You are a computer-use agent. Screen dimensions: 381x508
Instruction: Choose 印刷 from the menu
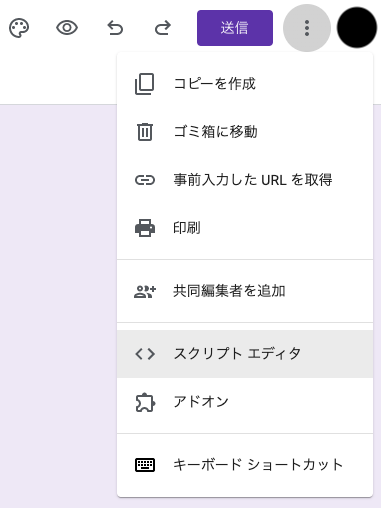pyautogui.click(x=245, y=228)
